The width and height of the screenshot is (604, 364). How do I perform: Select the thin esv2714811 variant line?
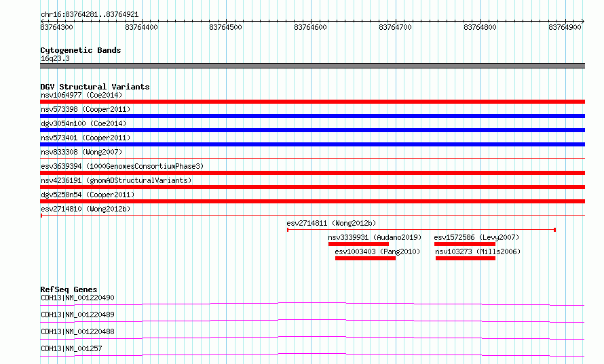(421, 230)
